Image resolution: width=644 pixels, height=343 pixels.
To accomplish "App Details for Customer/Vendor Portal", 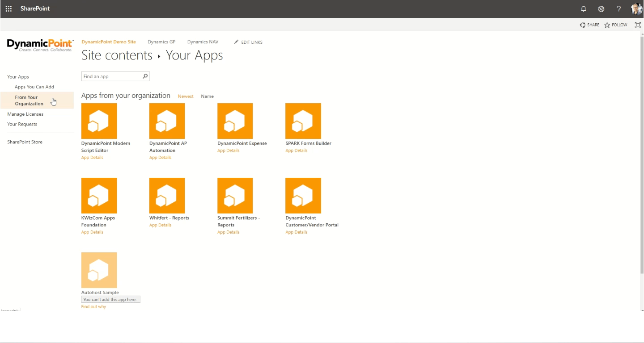I will [297, 232].
